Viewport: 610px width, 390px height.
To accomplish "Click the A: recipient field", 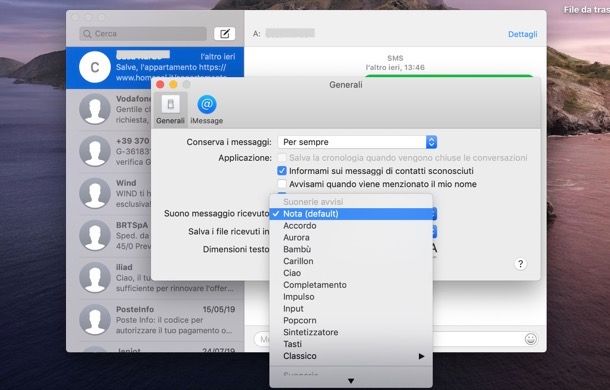I will tap(290, 33).
